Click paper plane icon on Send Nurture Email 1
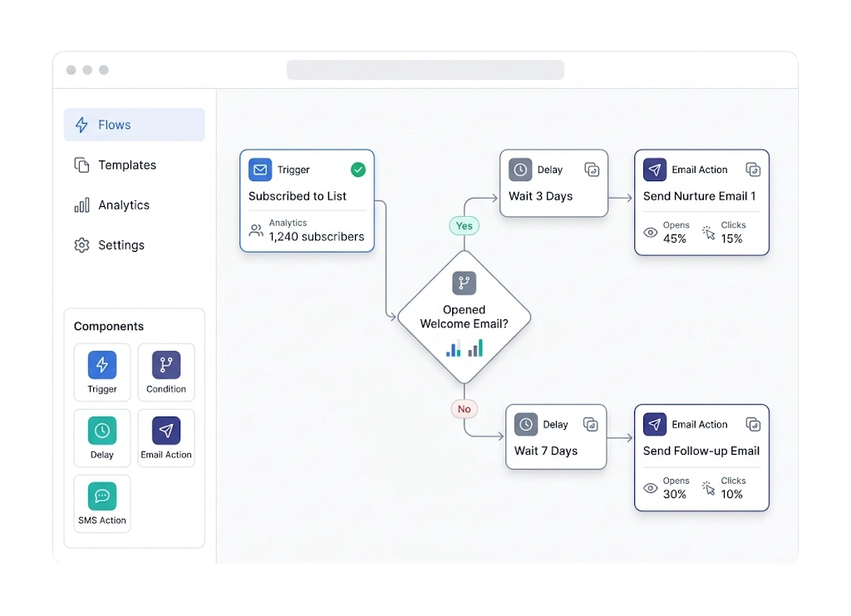 (655, 170)
